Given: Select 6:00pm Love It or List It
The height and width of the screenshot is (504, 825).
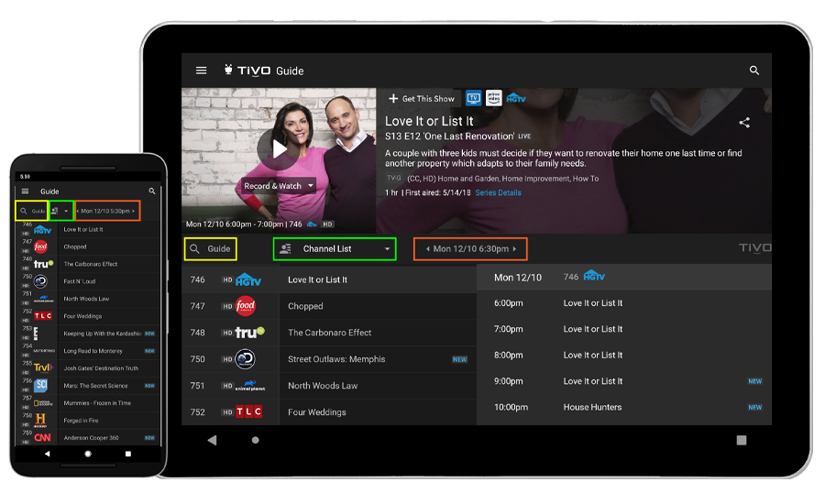Looking at the screenshot, I should pos(624,303).
